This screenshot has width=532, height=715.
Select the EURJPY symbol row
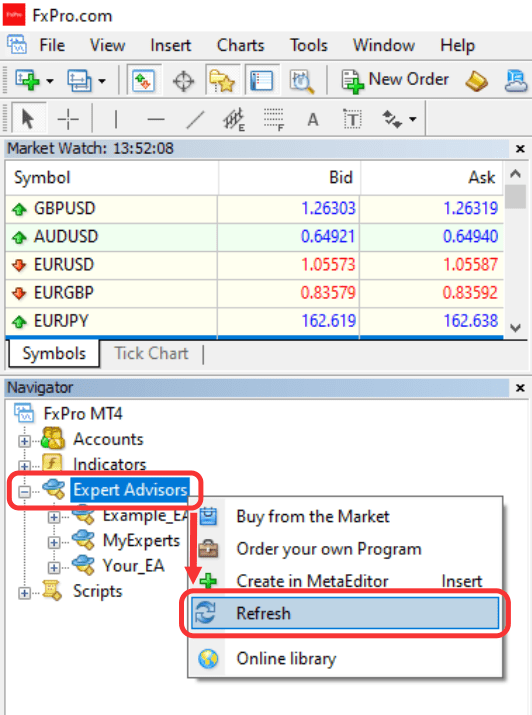[254, 321]
